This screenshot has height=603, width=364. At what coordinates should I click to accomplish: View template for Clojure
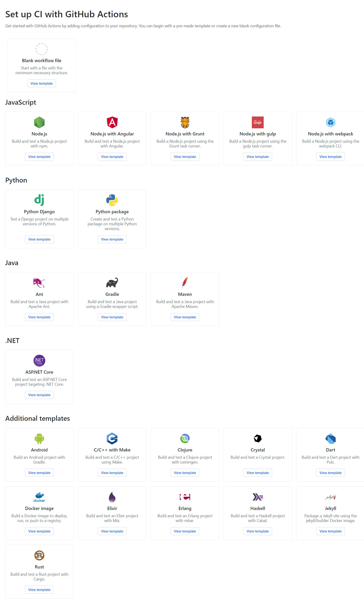(x=185, y=473)
